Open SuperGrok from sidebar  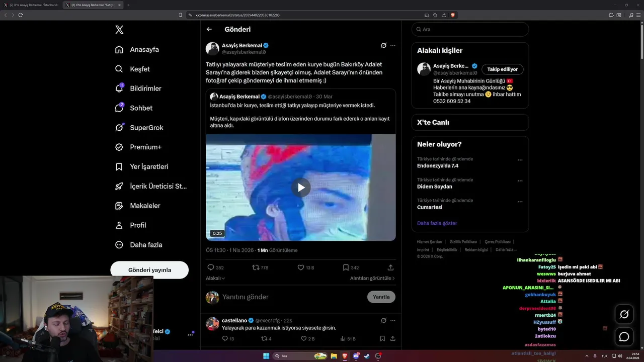(x=139, y=128)
